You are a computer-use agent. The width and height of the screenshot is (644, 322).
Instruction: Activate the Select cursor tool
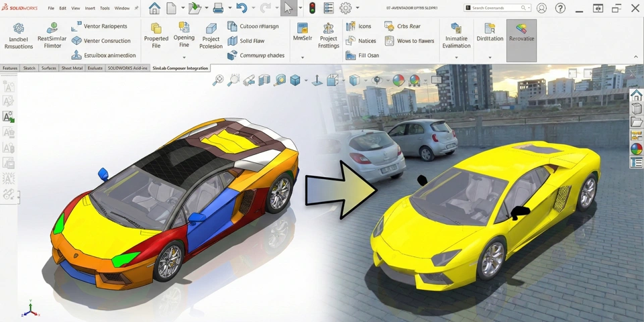click(288, 8)
